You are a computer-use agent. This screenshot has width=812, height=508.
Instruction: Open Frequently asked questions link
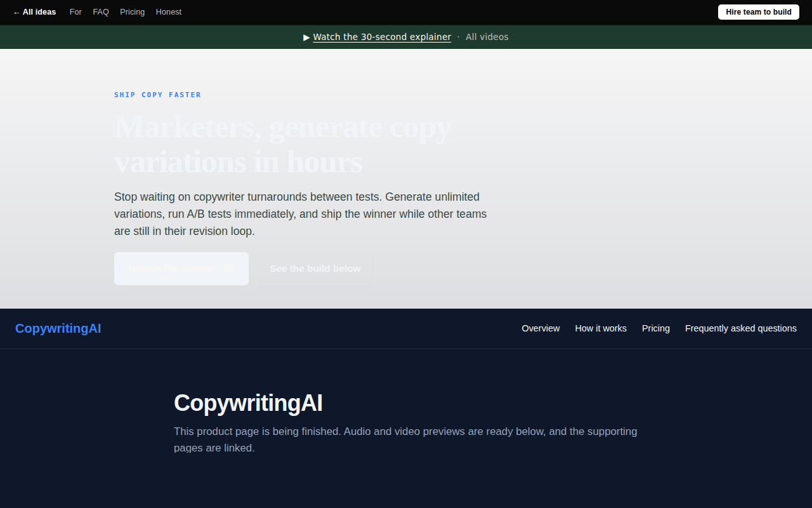(741, 328)
